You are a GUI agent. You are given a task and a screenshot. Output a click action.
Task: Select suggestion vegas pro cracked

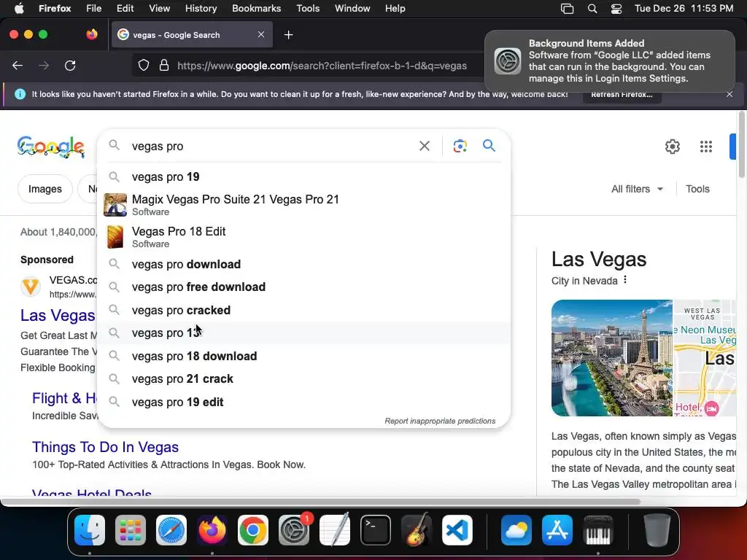click(304, 310)
